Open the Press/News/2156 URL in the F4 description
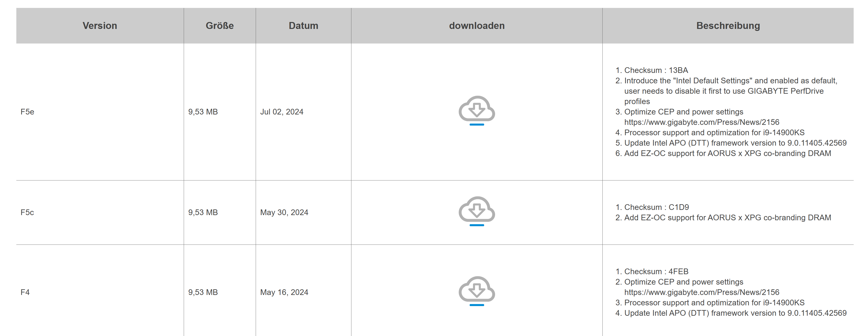The width and height of the screenshot is (868, 336). click(702, 292)
